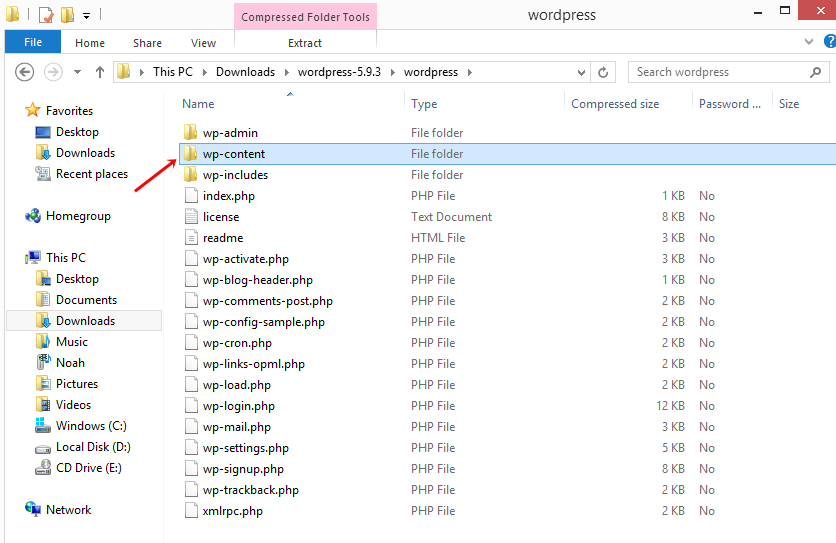Screen dimensions: 836x543
Task: Select the wp-links-opml.php file
Action: tap(253, 364)
